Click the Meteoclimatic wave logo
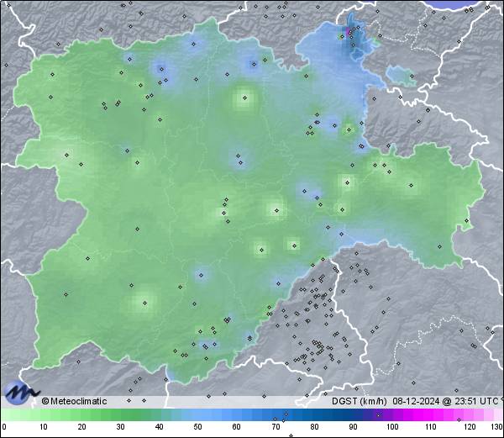This screenshot has height=438, width=504. (x=22, y=393)
